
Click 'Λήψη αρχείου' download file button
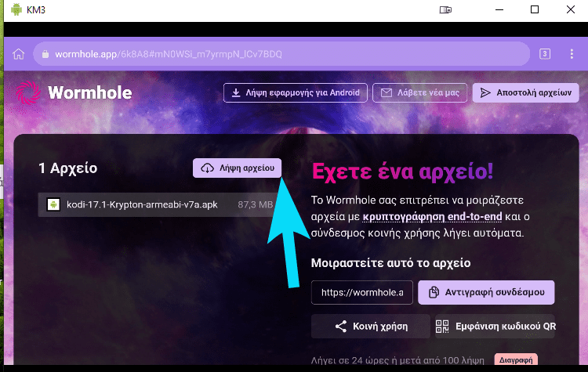coord(237,168)
